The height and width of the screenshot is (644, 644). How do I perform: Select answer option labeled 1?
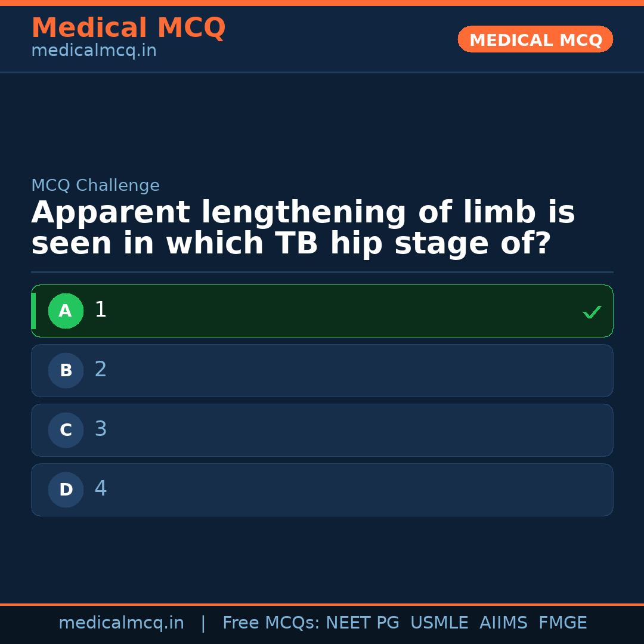click(x=322, y=311)
